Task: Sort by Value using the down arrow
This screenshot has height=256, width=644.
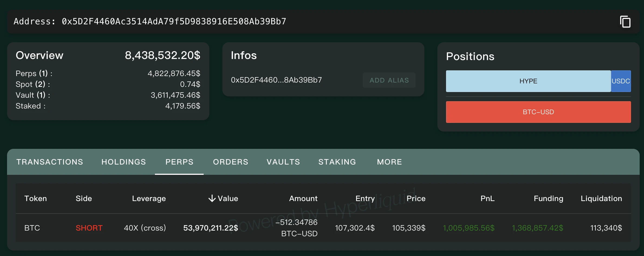Action: (x=212, y=199)
